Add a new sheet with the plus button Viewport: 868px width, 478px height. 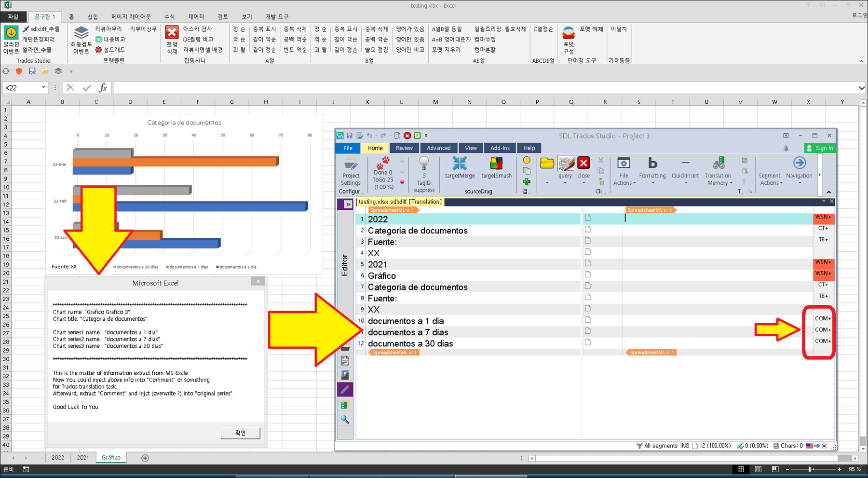pyautogui.click(x=145, y=458)
